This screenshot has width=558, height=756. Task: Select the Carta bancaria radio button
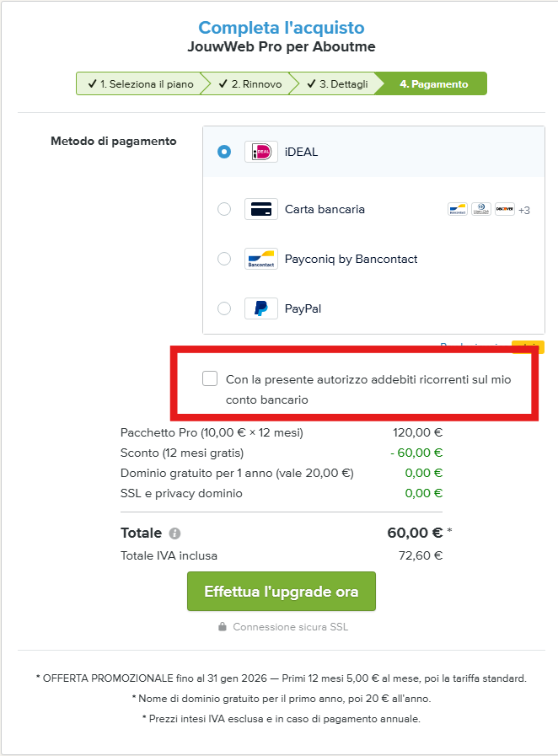[x=223, y=209]
